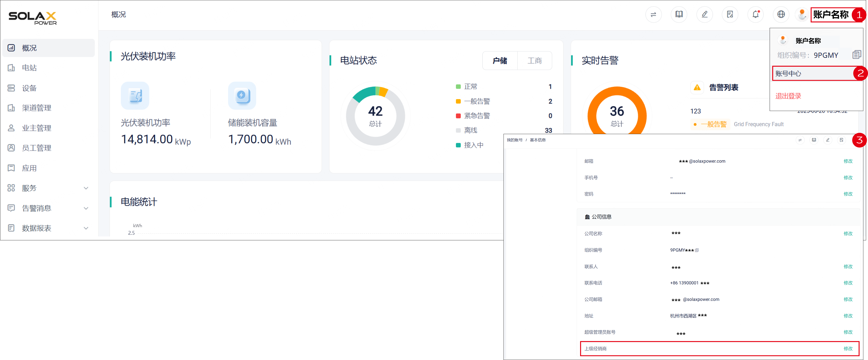Image resolution: width=868 pixels, height=360 pixels.
Task: Click 一般告警 legend item in 电站状态
Action: 473,101
